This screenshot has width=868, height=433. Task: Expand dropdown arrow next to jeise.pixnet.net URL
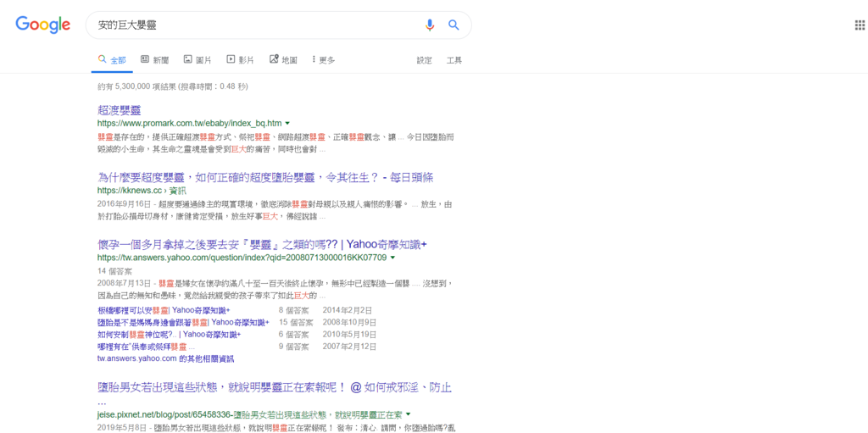point(408,414)
